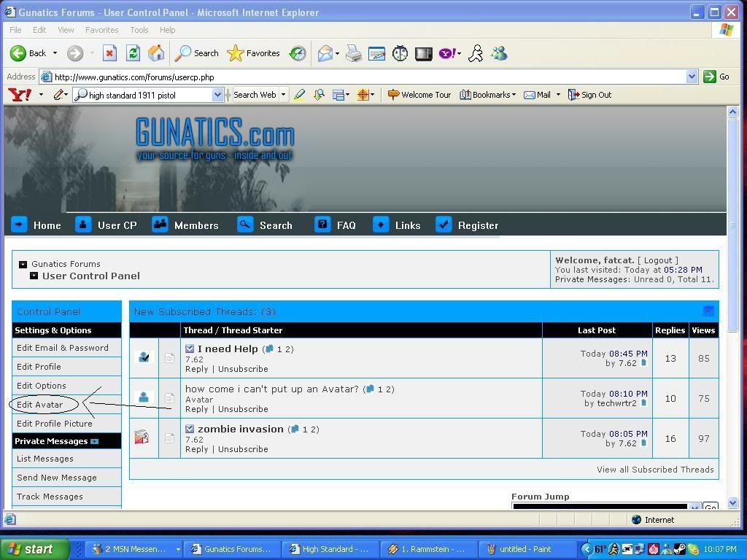Open the Messenger buddies icon

click(499, 53)
